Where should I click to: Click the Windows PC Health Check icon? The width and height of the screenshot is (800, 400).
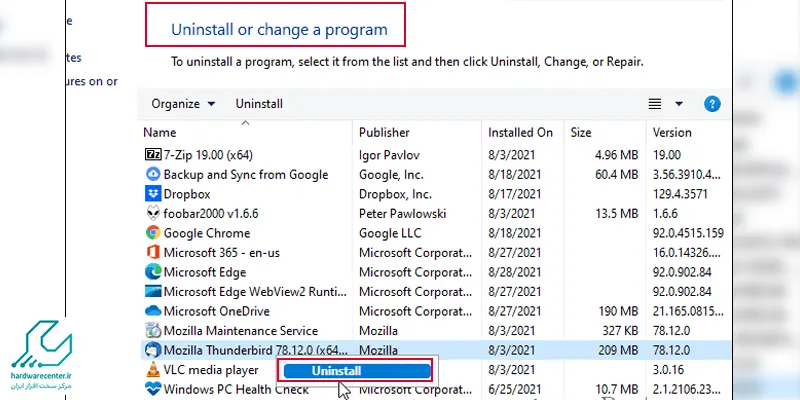pyautogui.click(x=153, y=389)
